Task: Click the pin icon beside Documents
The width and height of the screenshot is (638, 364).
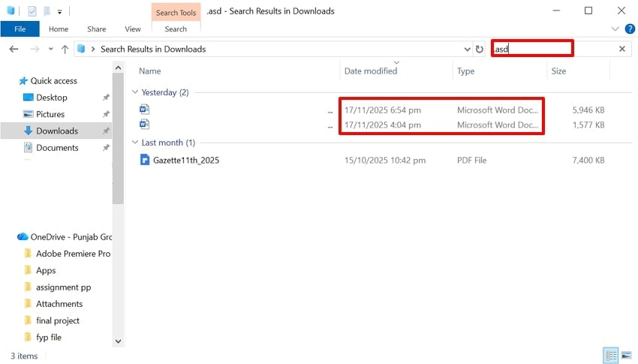Action: 106,147
